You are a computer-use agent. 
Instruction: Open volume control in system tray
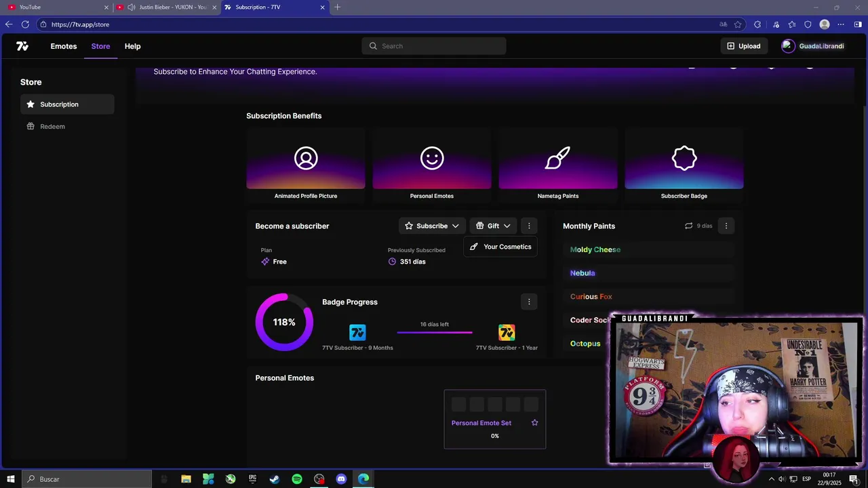782,479
